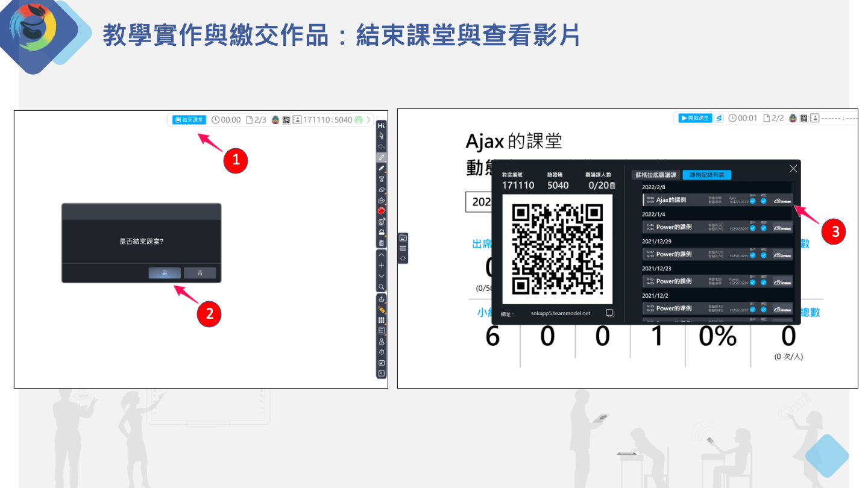The image size is (868, 488).
Task: Toggle 影片 check on the 2021/12/23 row
Action: [752, 283]
